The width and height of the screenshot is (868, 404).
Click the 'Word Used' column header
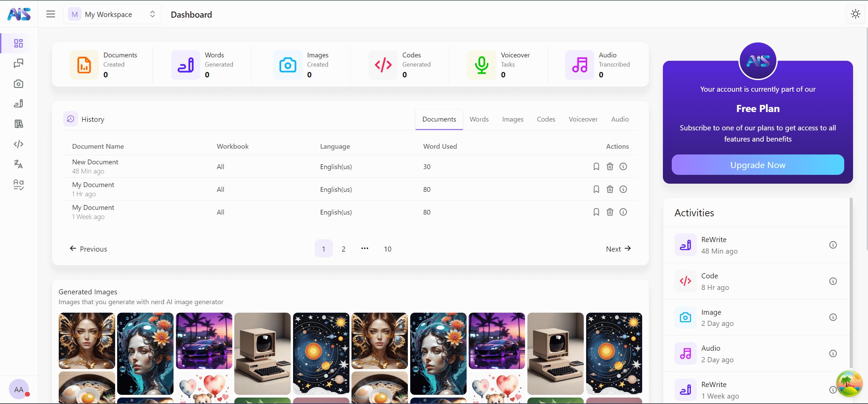tap(440, 146)
